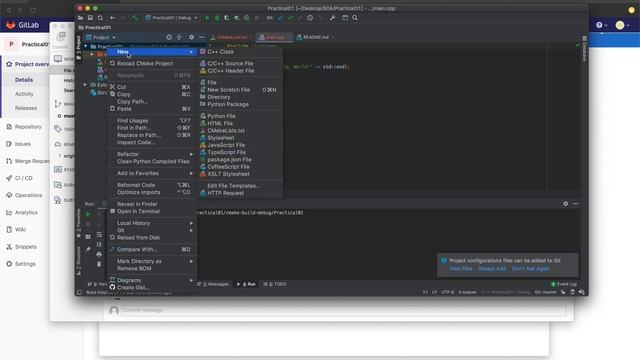Click the Git history clock icon in toolbar
Screen dimensions: 640x360
click(x=310, y=18)
